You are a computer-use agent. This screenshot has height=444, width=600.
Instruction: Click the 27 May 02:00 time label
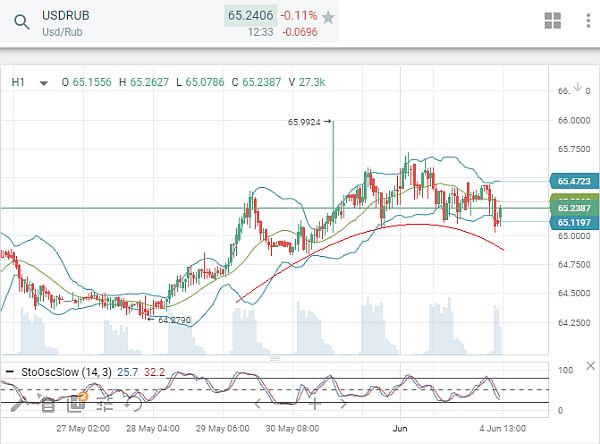(83, 428)
